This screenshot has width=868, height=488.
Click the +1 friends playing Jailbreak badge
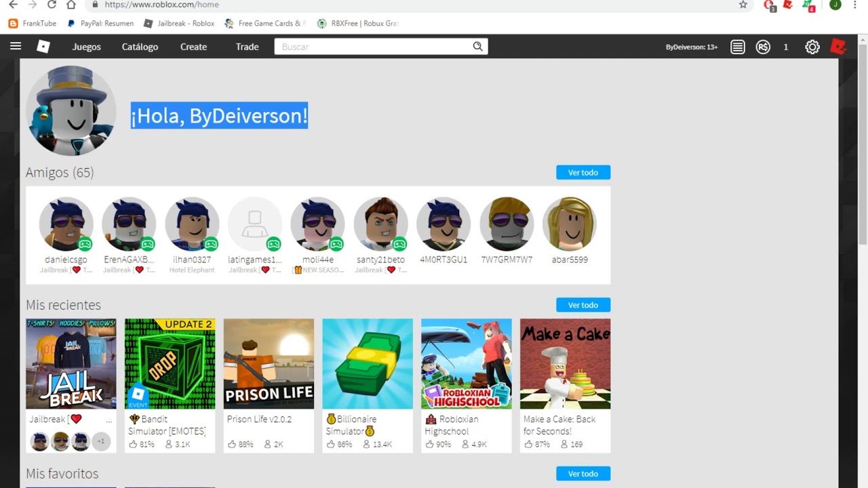point(101,441)
